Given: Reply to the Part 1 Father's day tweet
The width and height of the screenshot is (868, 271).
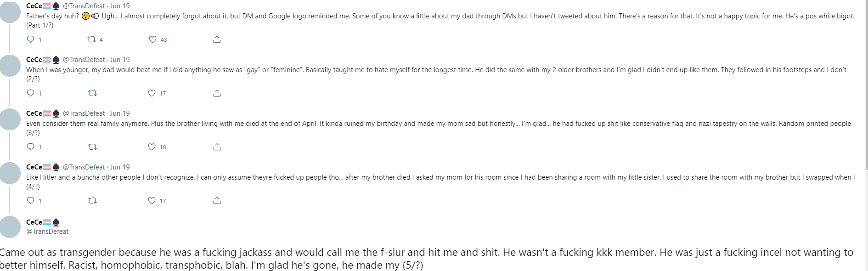Looking at the screenshot, I should (x=31, y=40).
